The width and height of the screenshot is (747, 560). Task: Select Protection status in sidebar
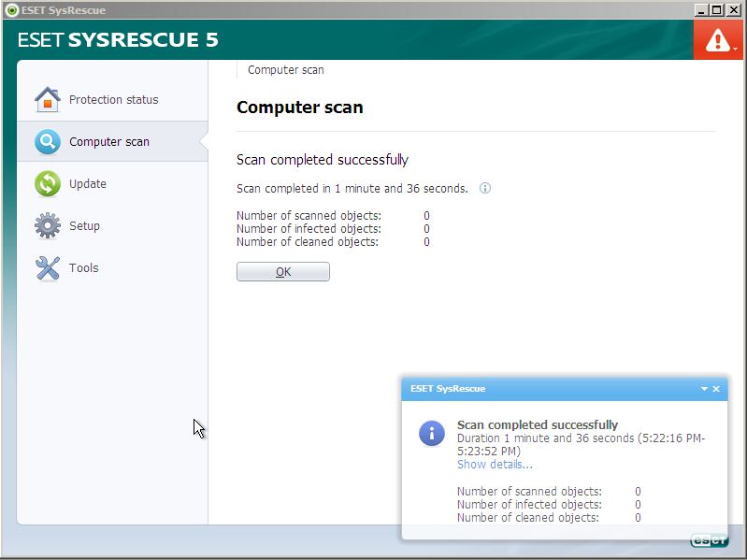pos(112,99)
